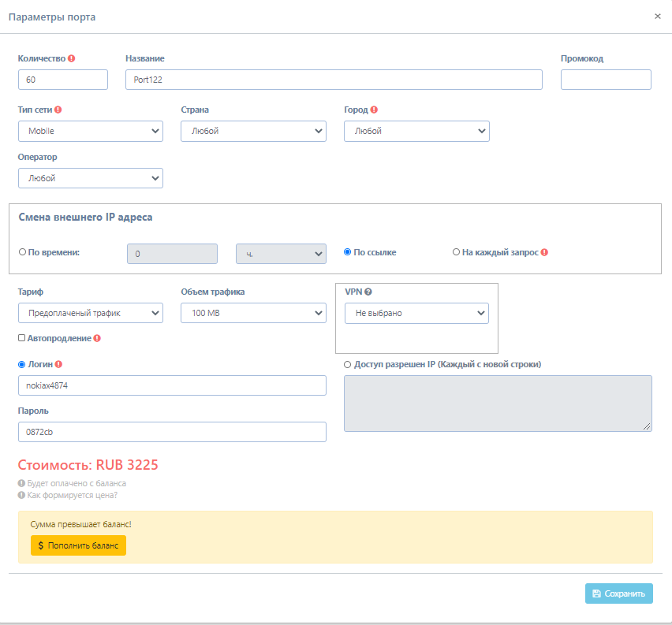Viewport: 672px width, 625px height.
Task: Enable the Автопродление checkbox
Action: pos(22,338)
